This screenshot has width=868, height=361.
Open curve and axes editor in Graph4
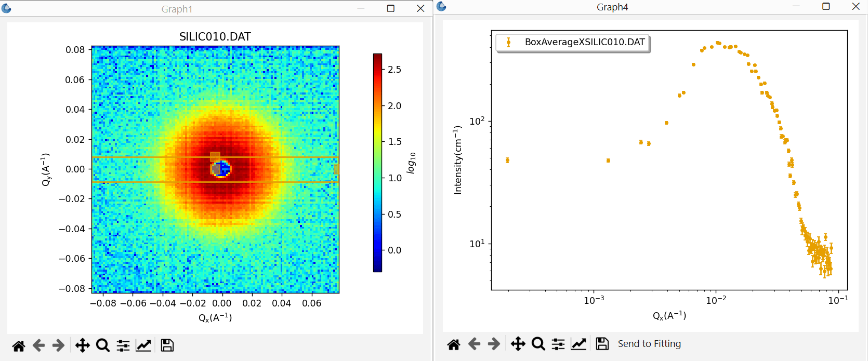[578, 344]
